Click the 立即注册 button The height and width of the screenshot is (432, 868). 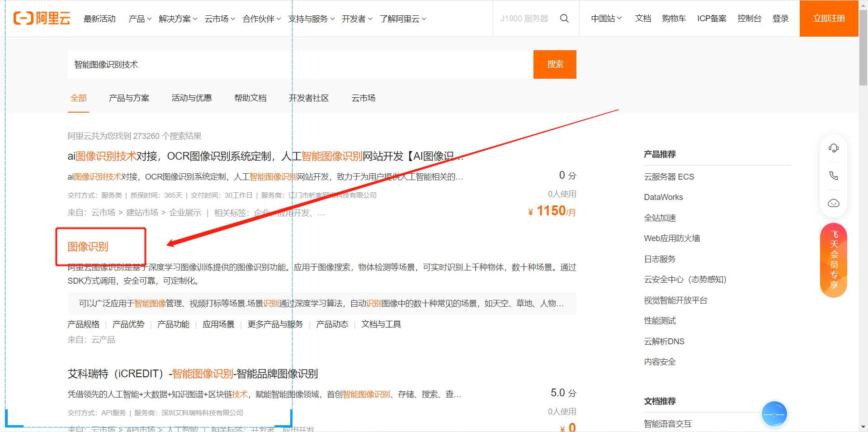[x=829, y=19]
